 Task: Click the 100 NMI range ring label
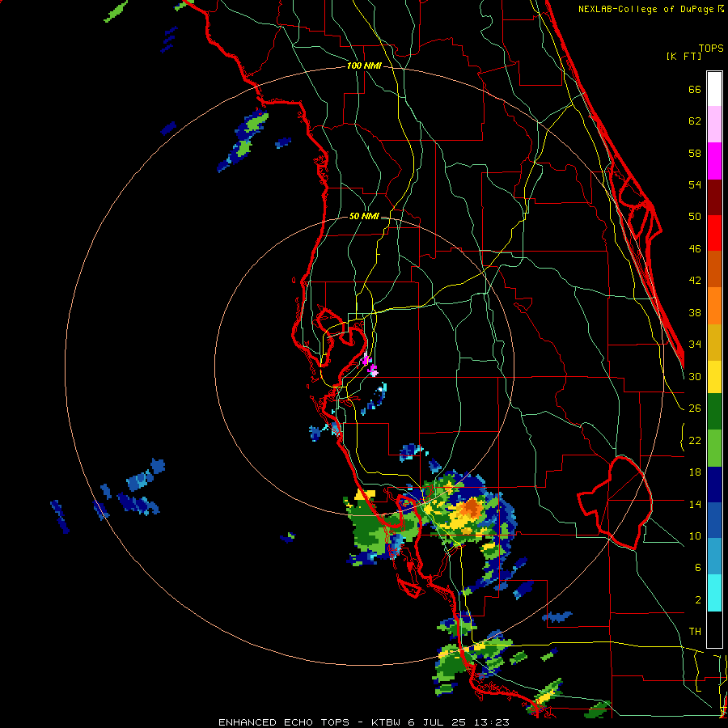(364, 66)
